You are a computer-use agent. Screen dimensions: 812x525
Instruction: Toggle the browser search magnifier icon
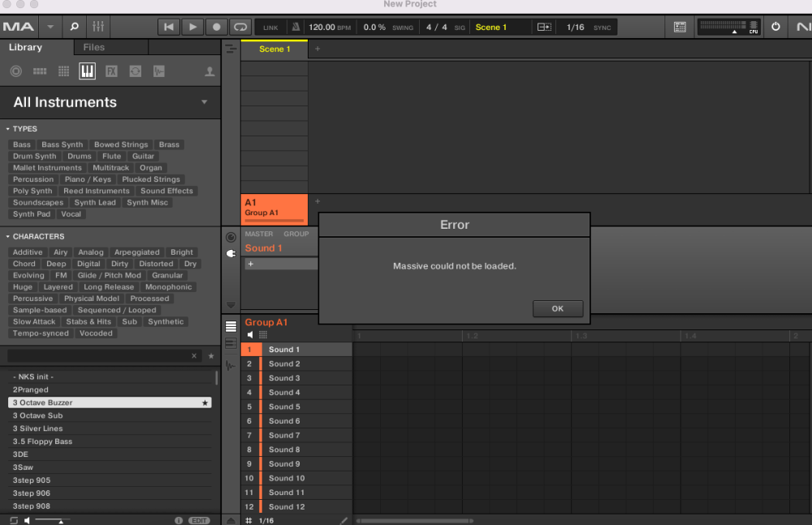(74, 27)
